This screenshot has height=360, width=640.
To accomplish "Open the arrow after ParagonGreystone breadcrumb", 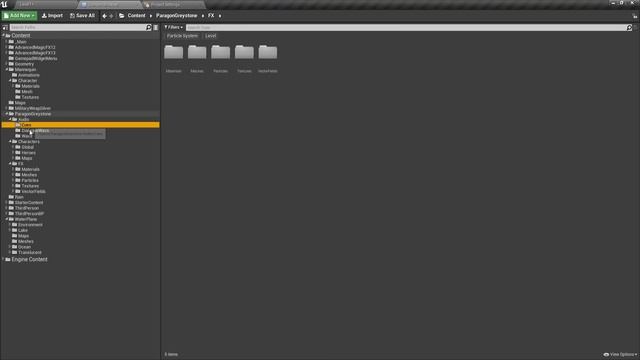I will pyautogui.click(x=202, y=16).
